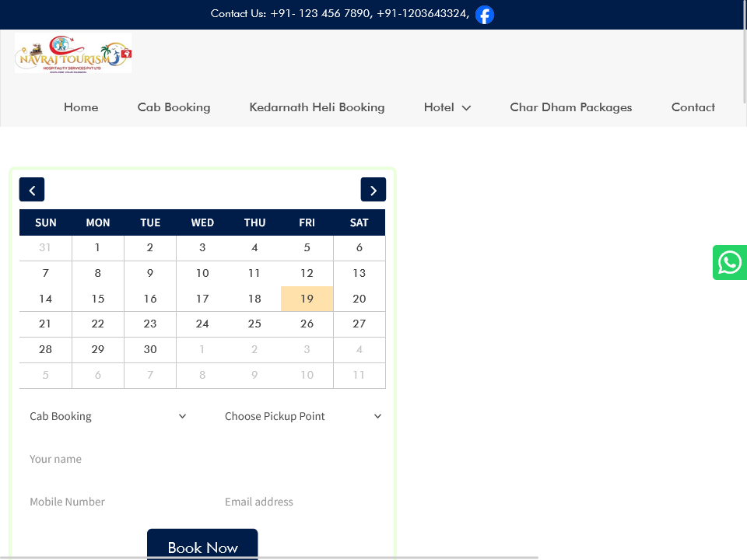Go to previous month in calendar
Viewport: 747px width, 560px height.
point(32,190)
